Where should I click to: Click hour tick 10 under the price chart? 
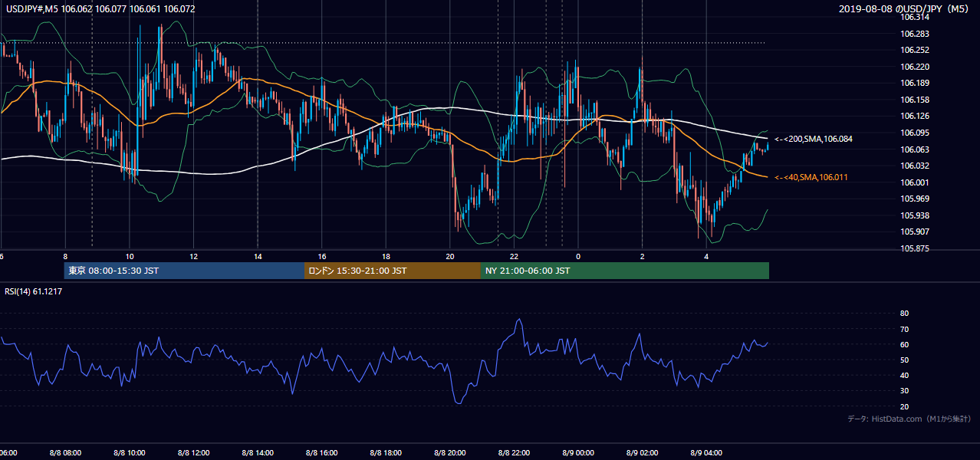(130, 256)
